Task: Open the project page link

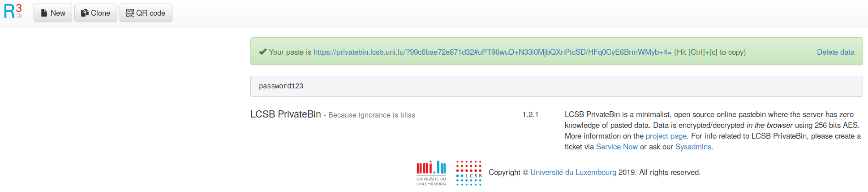Action: click(x=666, y=136)
